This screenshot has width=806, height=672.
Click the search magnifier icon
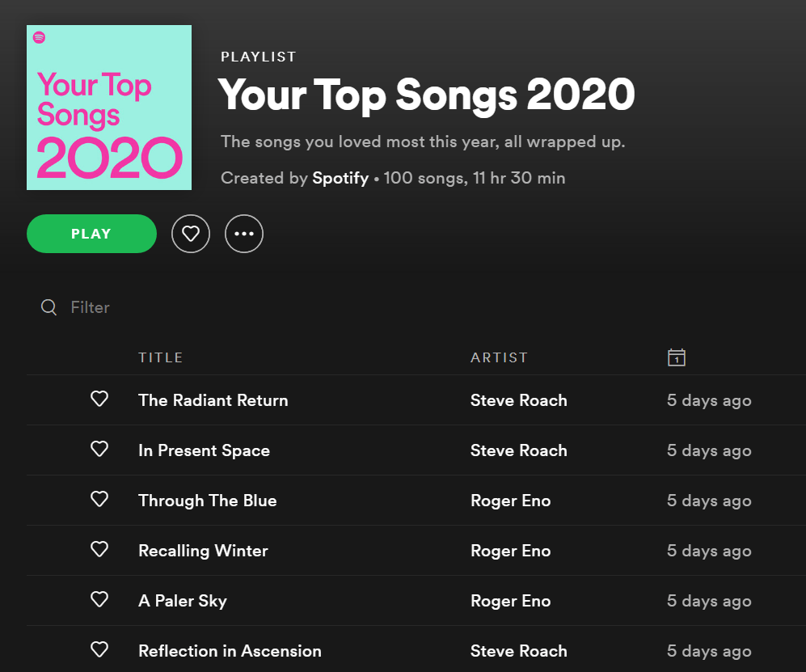(x=49, y=307)
